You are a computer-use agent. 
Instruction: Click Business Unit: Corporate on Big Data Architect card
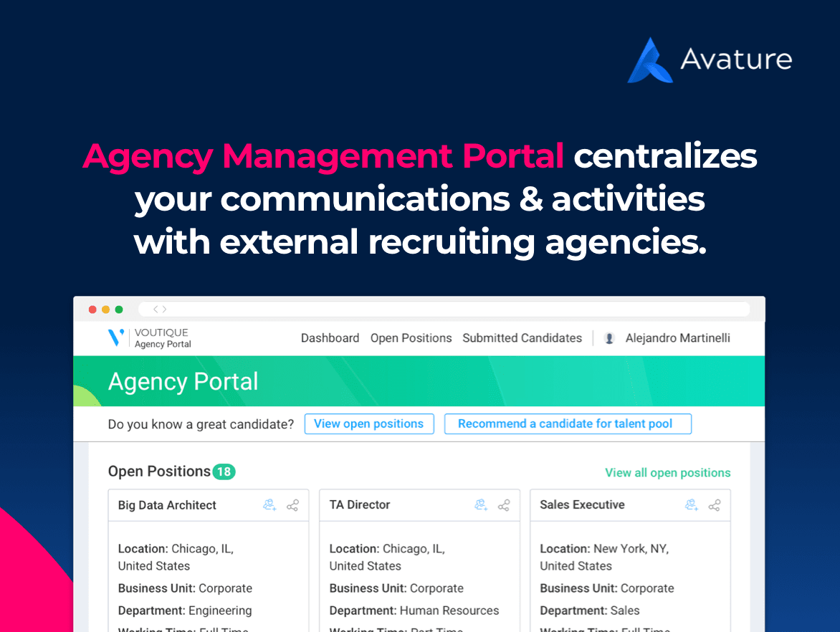pyautogui.click(x=185, y=588)
